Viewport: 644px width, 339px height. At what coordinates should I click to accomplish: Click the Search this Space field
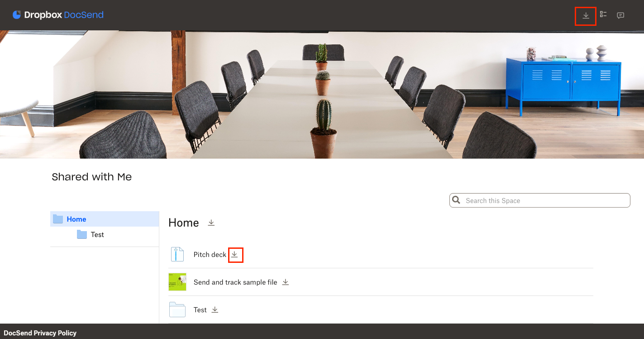tap(540, 200)
